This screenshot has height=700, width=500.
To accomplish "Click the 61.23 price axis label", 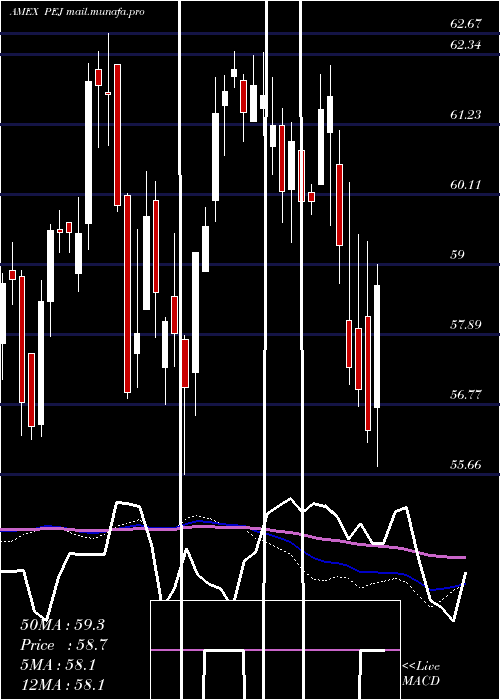I will click(466, 114).
